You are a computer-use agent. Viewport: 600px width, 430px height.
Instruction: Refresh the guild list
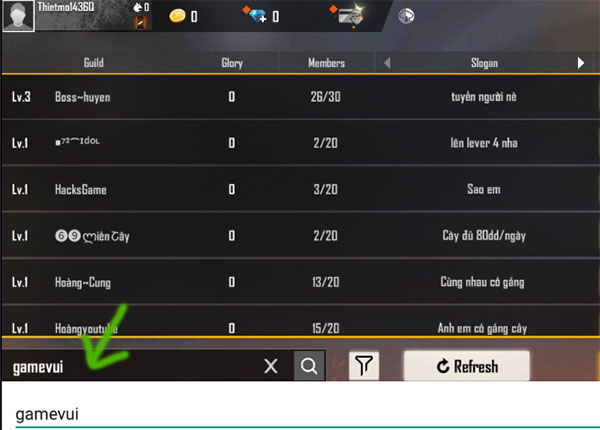click(467, 366)
